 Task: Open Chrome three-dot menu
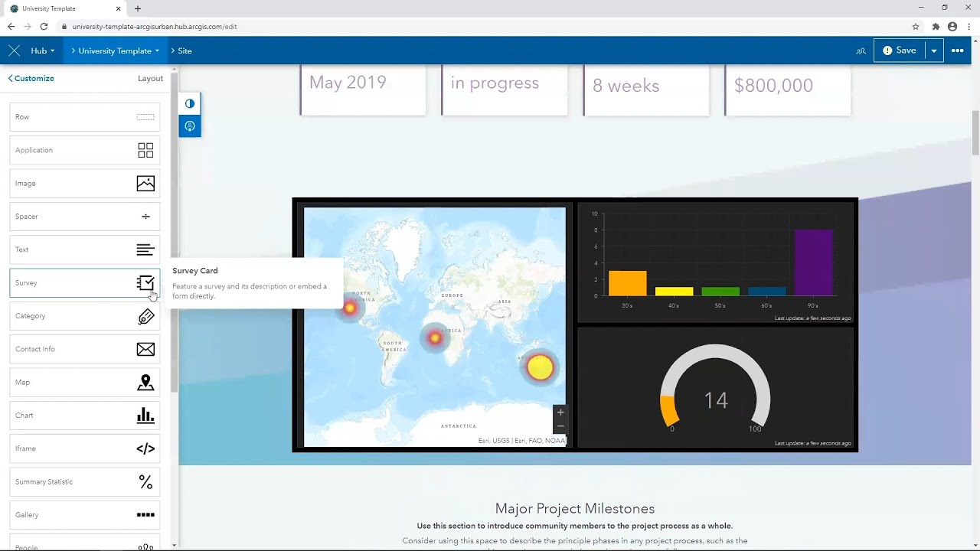pos(969,26)
